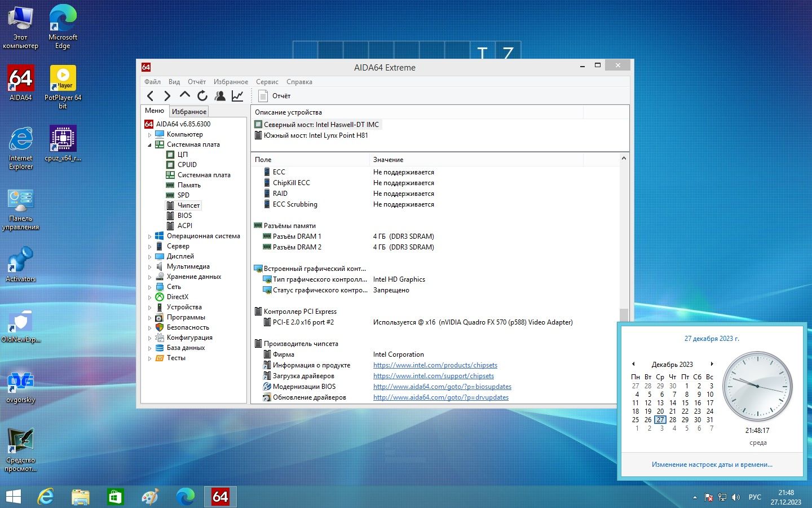
Task: Click the Back navigation arrow in AIDA64 toolbar
Action: point(150,96)
